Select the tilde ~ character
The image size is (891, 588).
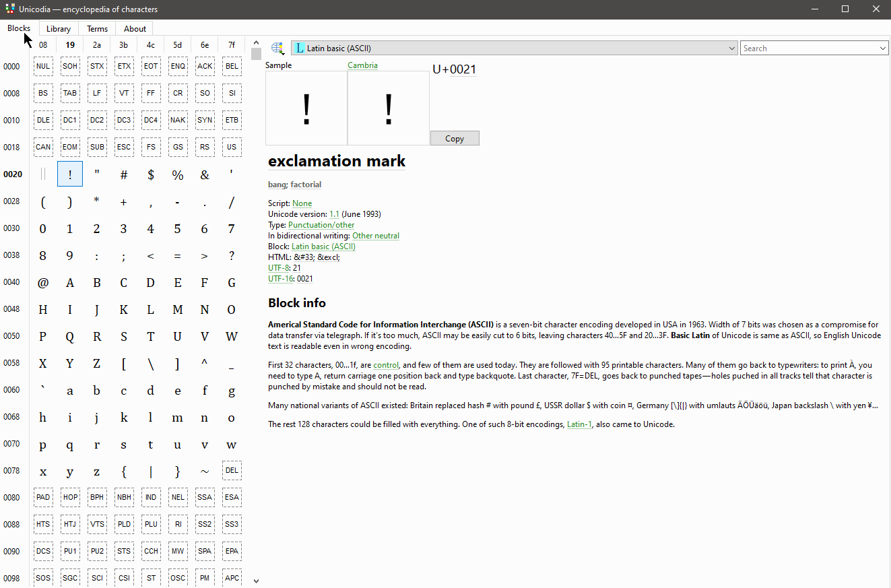point(205,471)
